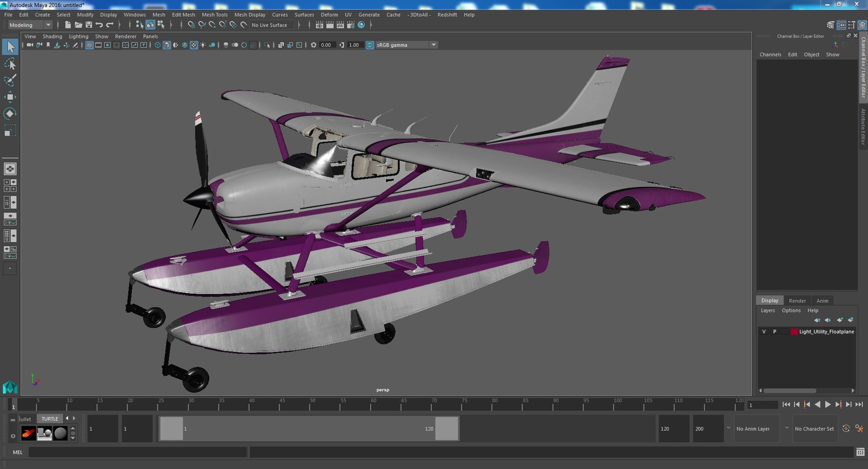Screen dimensions: 868x469
Task: Switch to four-view layout icon
Action: pos(10,185)
